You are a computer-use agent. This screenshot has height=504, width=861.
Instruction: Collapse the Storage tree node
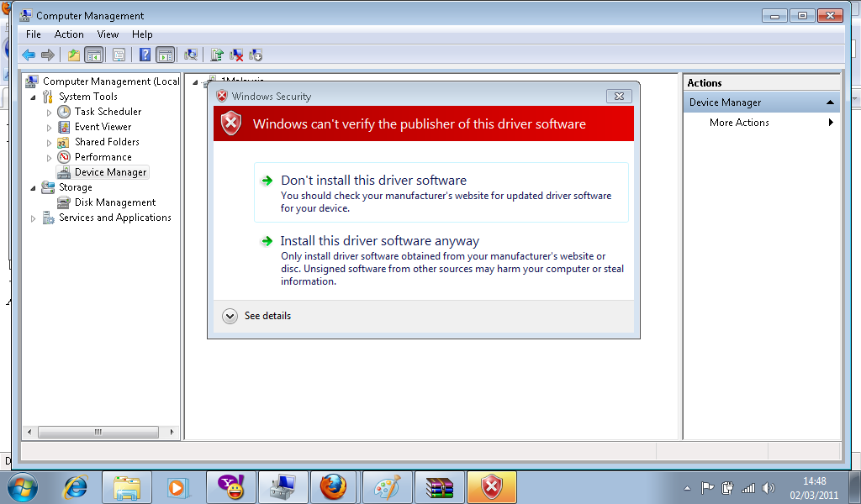click(33, 187)
